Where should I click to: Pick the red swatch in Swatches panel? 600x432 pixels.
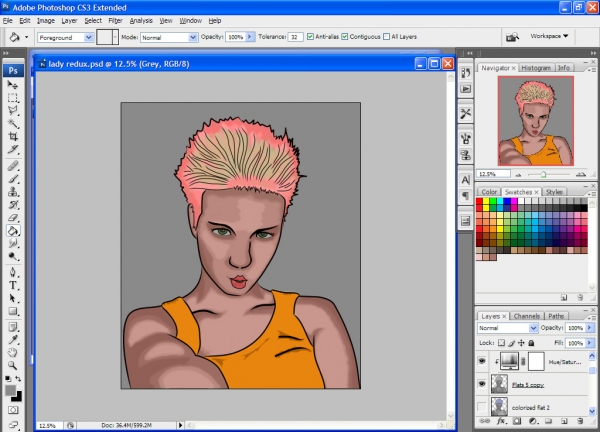(479, 201)
